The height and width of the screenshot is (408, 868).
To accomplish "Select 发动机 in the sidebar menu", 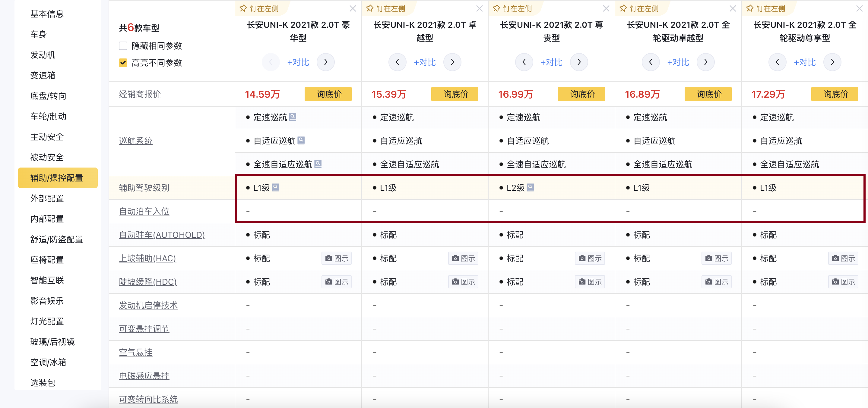I will pos(43,55).
